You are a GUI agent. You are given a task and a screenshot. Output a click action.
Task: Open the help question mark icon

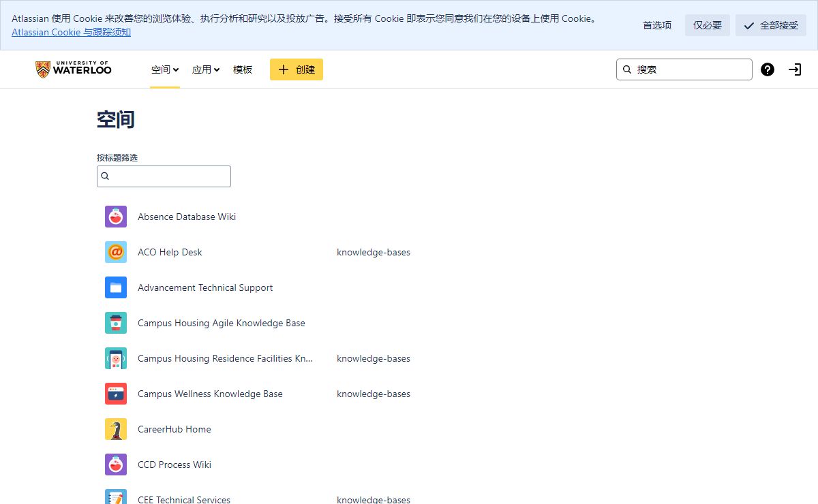pos(768,69)
